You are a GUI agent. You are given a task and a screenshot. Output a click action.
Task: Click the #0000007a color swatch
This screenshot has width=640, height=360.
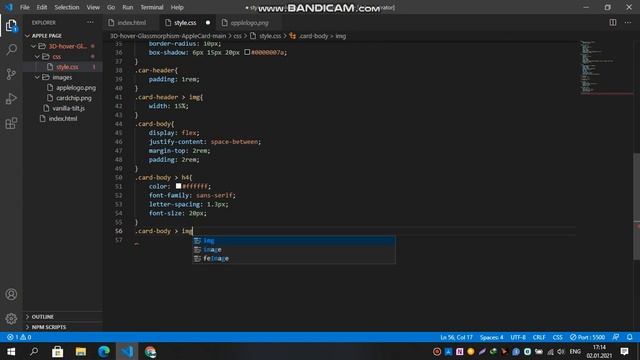[x=247, y=52]
